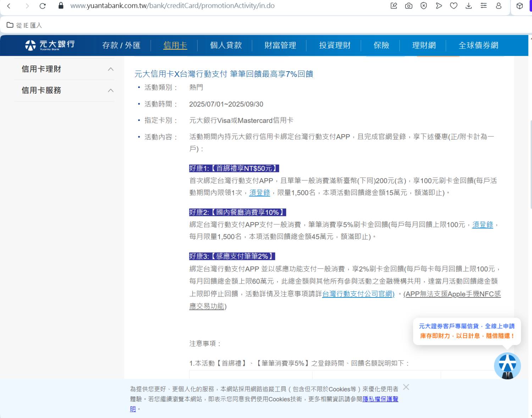Open the '從 IE 匯入' bookmarks folder

24,25
